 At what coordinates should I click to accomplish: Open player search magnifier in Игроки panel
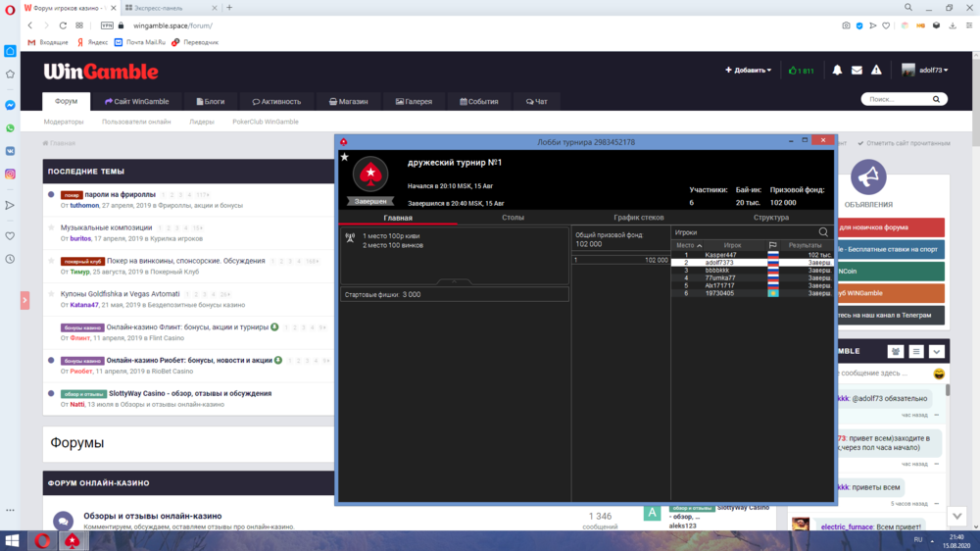click(x=823, y=232)
